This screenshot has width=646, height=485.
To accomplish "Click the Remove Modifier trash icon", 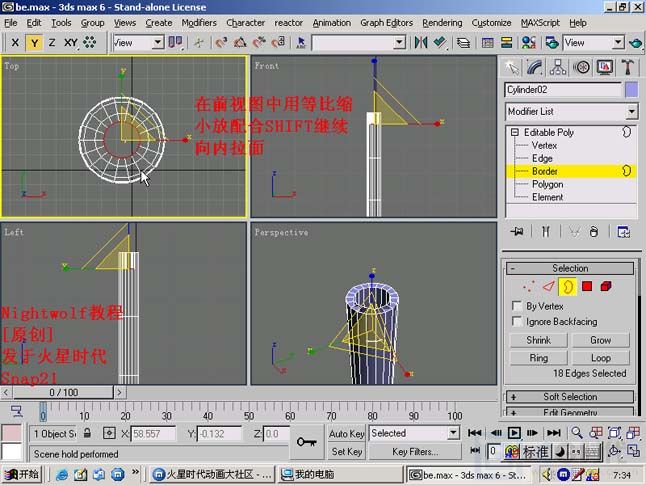I will click(x=593, y=232).
